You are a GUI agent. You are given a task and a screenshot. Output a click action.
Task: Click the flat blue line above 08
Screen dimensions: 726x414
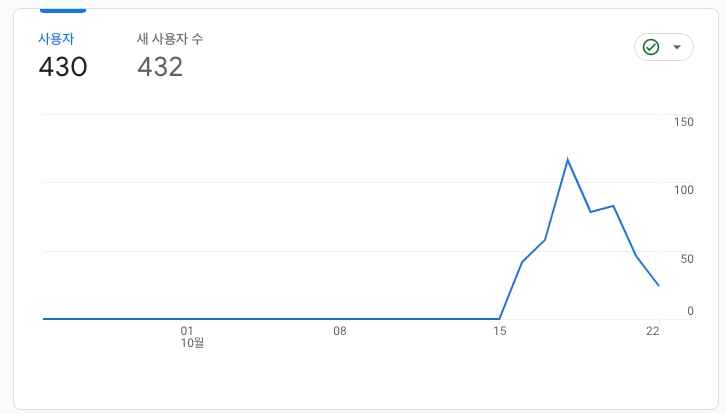pyautogui.click(x=340, y=319)
